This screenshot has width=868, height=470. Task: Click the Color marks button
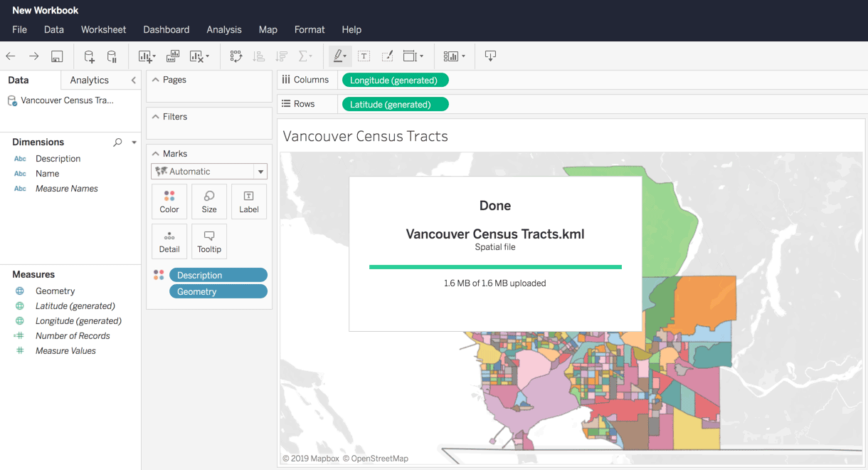point(169,202)
